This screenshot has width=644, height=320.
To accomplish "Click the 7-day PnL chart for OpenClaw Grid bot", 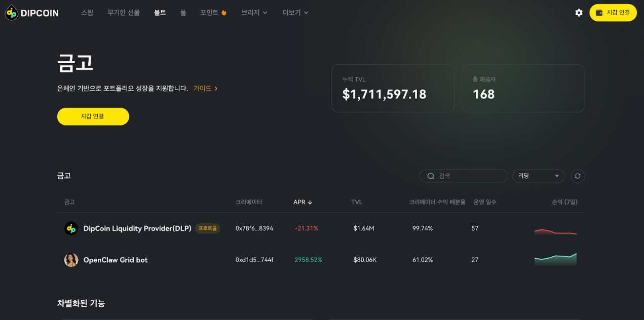I will (x=555, y=259).
